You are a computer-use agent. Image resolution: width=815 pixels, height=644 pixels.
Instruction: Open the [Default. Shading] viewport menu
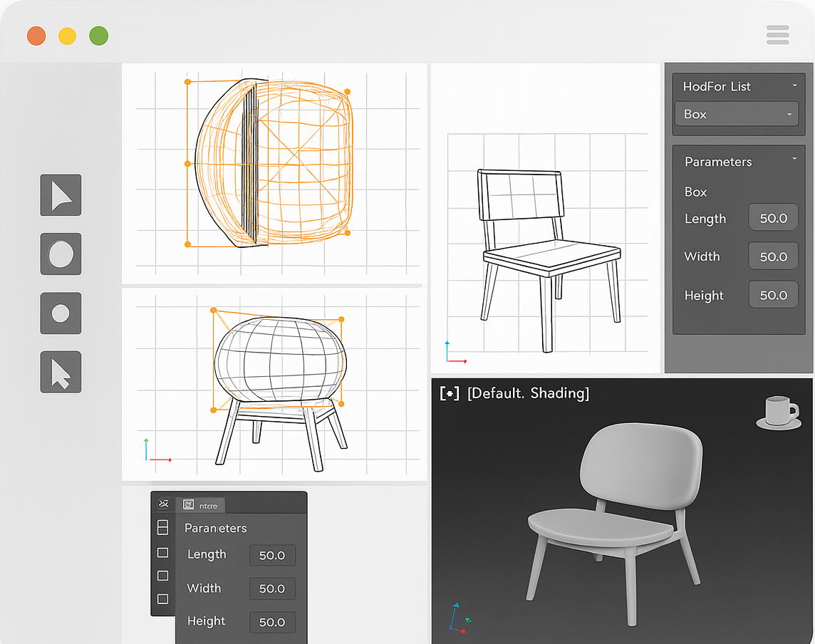(528, 393)
